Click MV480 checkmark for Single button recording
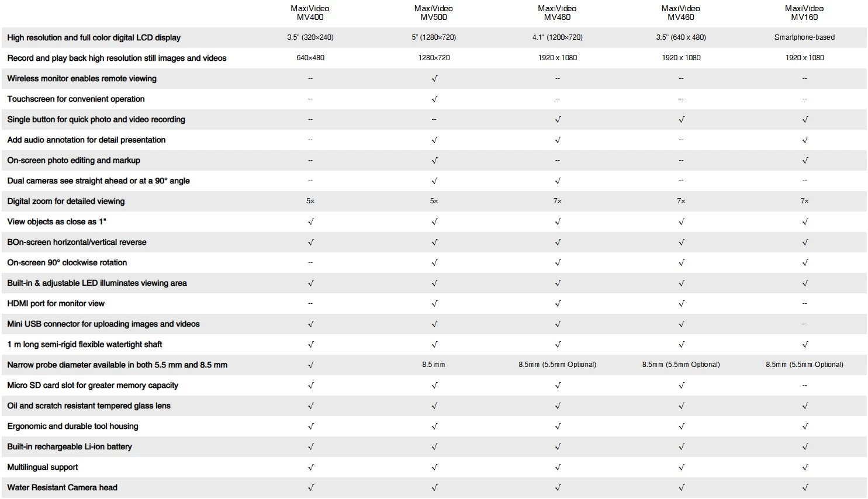The width and height of the screenshot is (868, 499). click(x=558, y=120)
